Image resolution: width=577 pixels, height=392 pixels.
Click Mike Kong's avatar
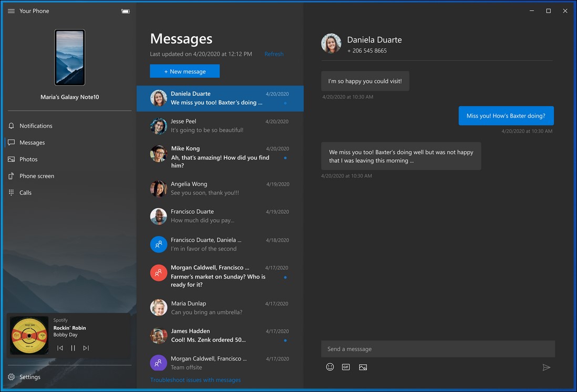159,153
